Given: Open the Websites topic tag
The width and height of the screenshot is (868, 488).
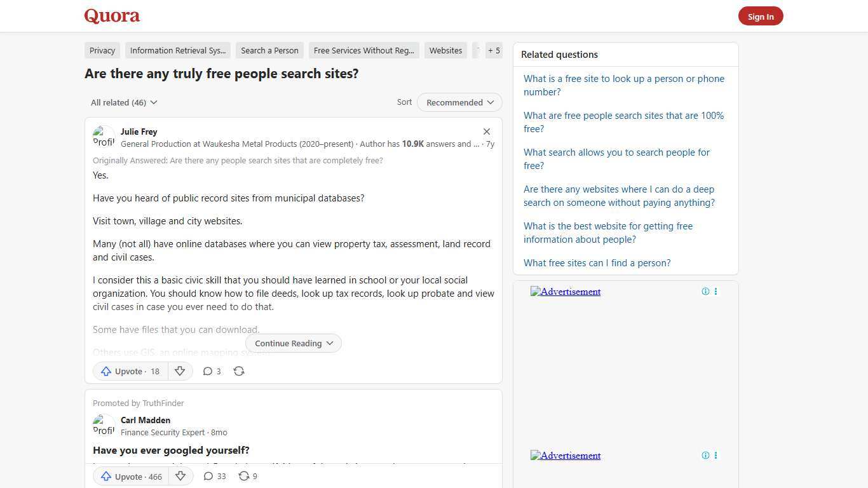Looking at the screenshot, I should coord(445,50).
